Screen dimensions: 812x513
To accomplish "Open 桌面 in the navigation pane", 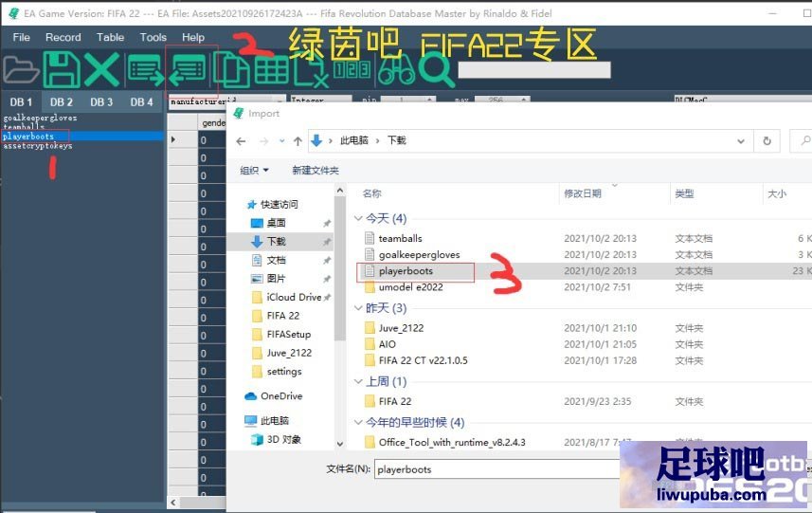I will tap(276, 223).
